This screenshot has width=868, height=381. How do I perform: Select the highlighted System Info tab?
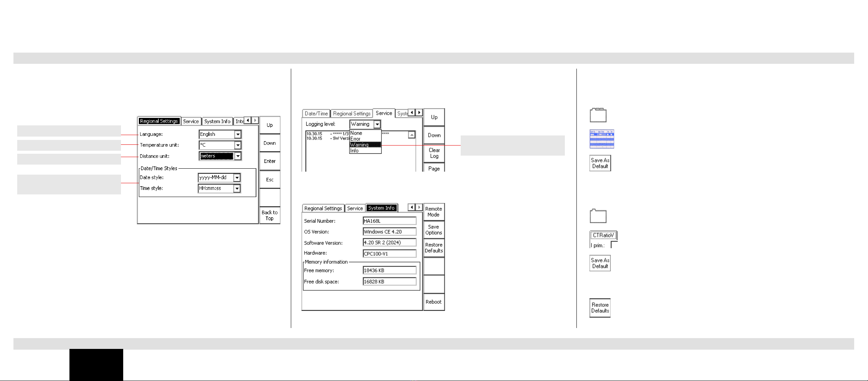click(382, 208)
